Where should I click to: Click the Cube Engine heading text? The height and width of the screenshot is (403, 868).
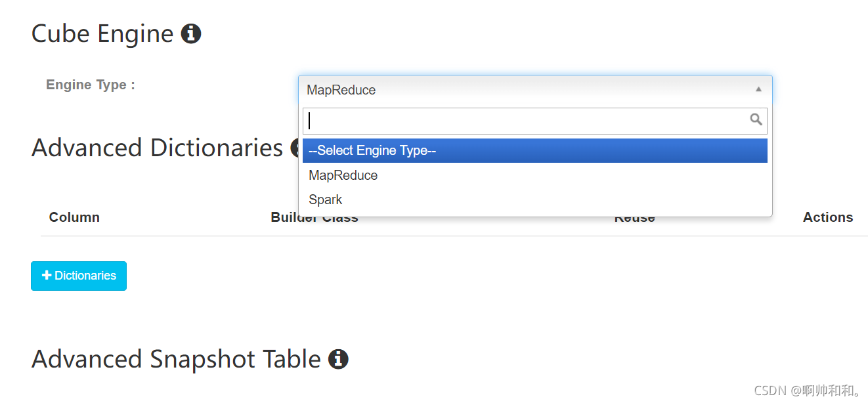pos(102,33)
